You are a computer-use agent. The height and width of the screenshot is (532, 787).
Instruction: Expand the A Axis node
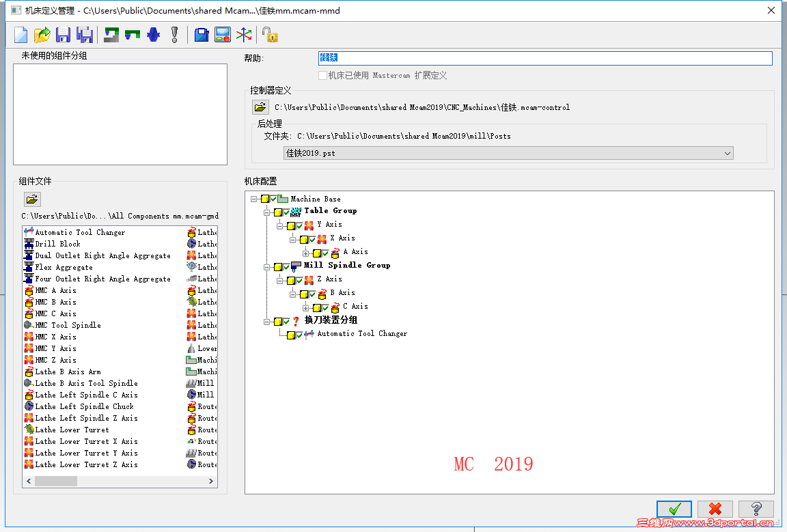click(x=305, y=253)
